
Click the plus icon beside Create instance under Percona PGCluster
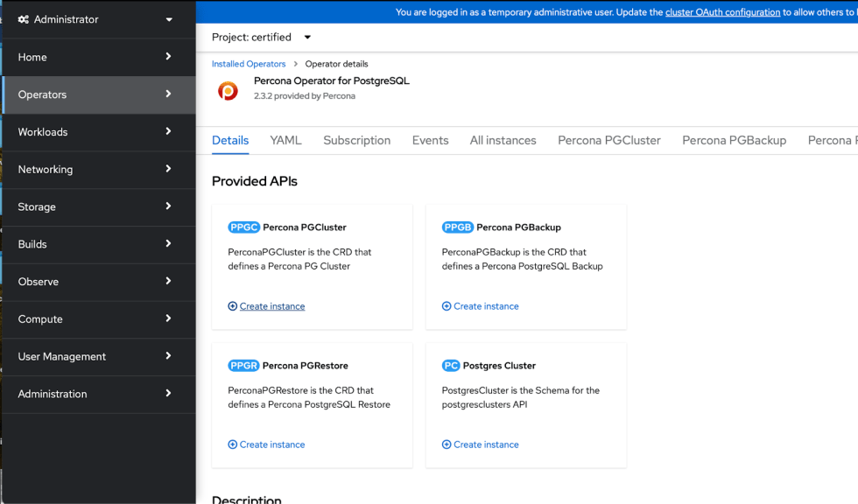click(x=232, y=305)
